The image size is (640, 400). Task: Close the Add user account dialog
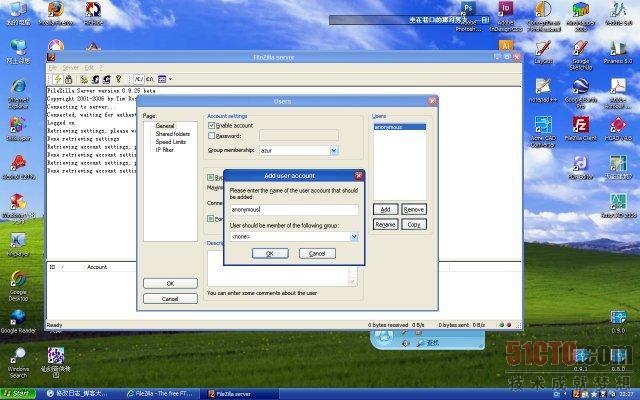(358, 176)
